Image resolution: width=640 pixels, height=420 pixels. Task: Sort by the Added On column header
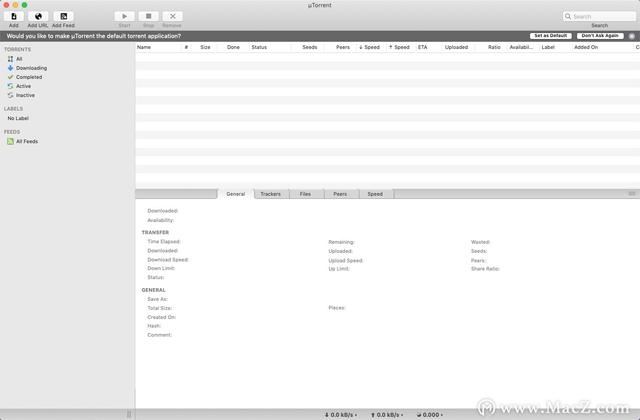(x=602, y=47)
